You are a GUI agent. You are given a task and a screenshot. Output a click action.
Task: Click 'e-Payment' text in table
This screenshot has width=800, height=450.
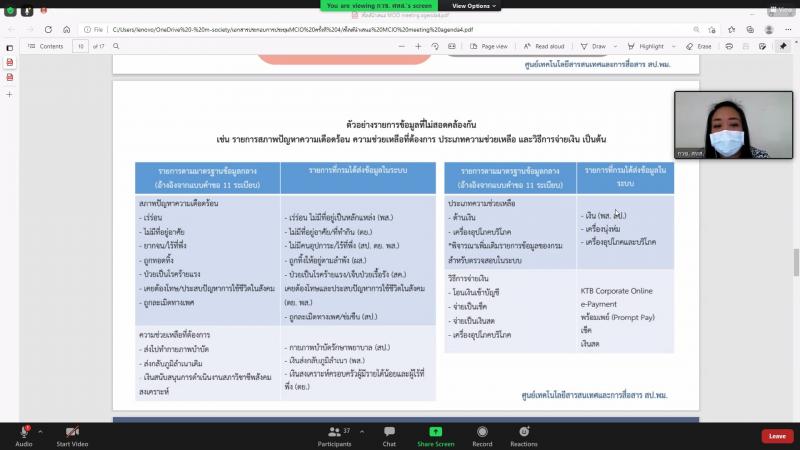point(598,304)
